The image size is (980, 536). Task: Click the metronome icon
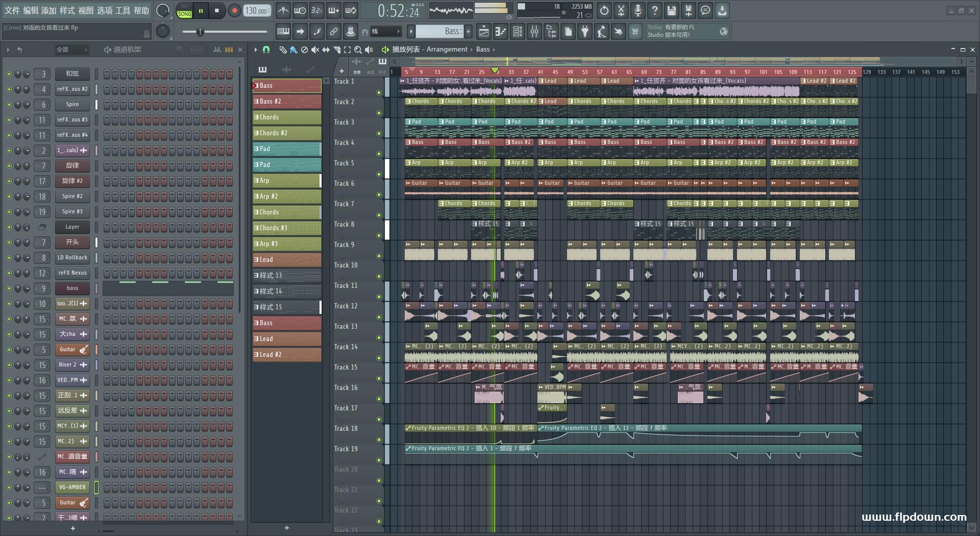point(283,10)
